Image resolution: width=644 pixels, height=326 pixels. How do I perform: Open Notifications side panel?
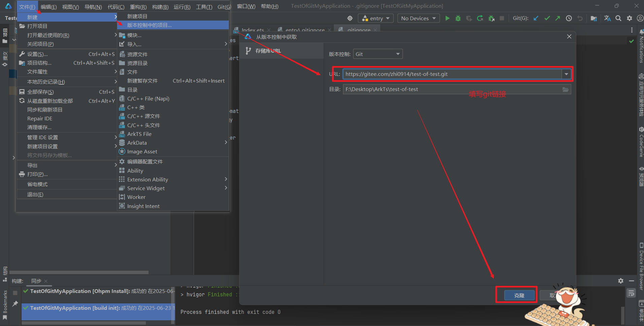click(x=641, y=46)
